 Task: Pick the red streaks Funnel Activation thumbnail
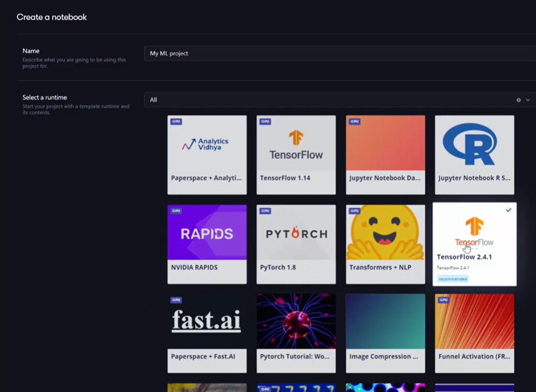point(474,321)
